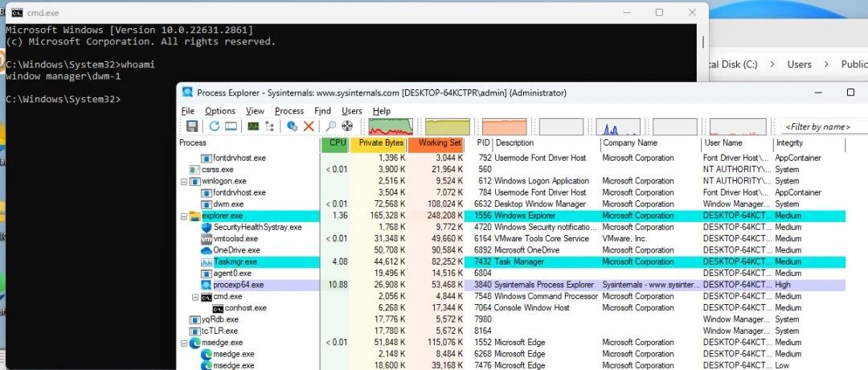The image size is (868, 370).
Task: Select the procexp64.exe process row
Action: click(x=511, y=285)
